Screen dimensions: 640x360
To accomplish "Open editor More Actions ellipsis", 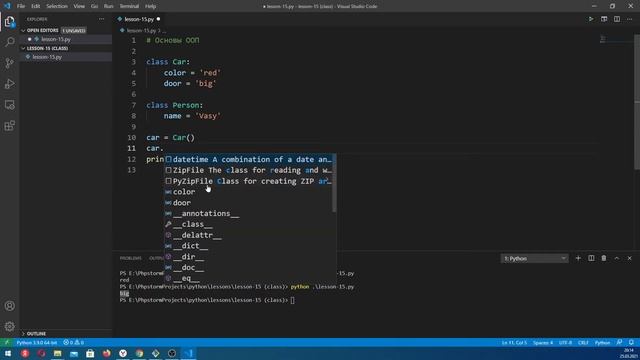I will pyautogui.click(x=629, y=19).
